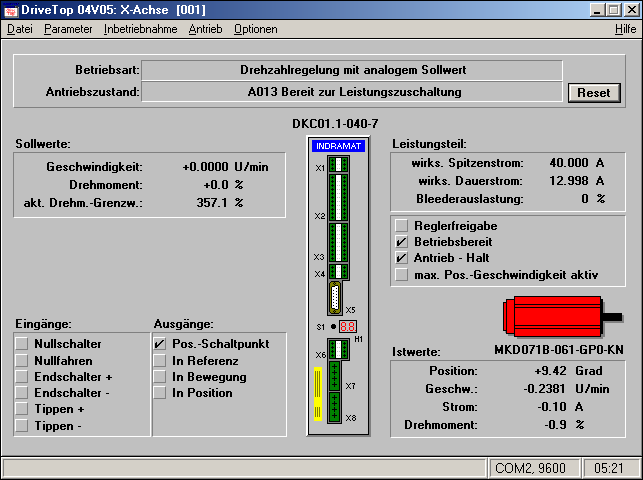Click the X4 connector on the drive
Image resolution: width=643 pixels, height=480 pixels.
pyautogui.click(x=338, y=271)
